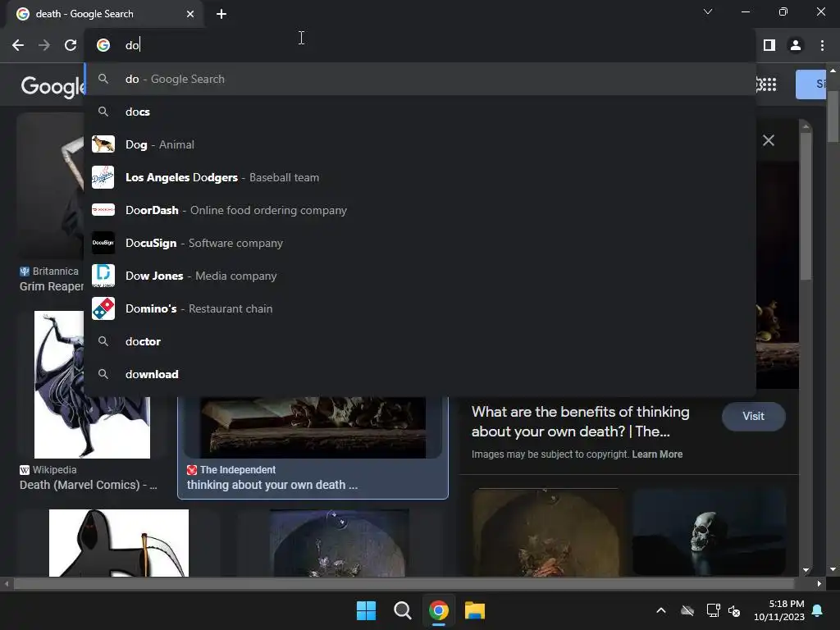Click the horizontal scrollbar at page bottom
Viewport: 840px width, 630px height.
click(404, 583)
